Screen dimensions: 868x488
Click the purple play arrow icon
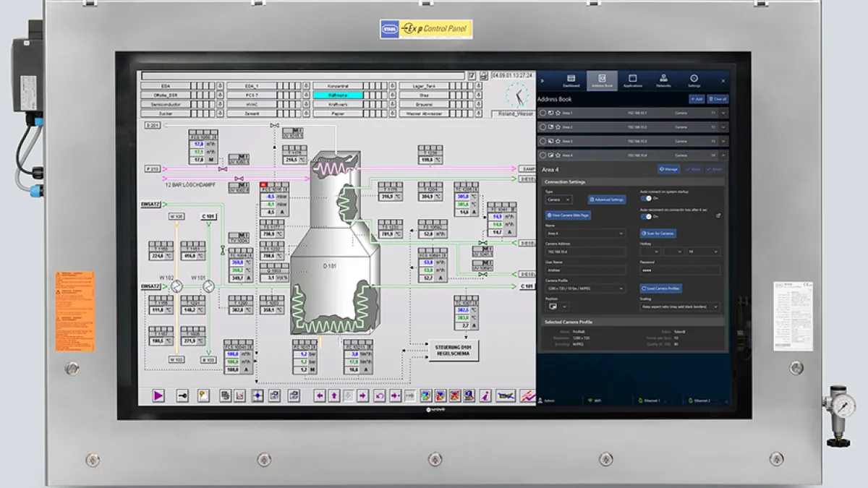coord(158,395)
